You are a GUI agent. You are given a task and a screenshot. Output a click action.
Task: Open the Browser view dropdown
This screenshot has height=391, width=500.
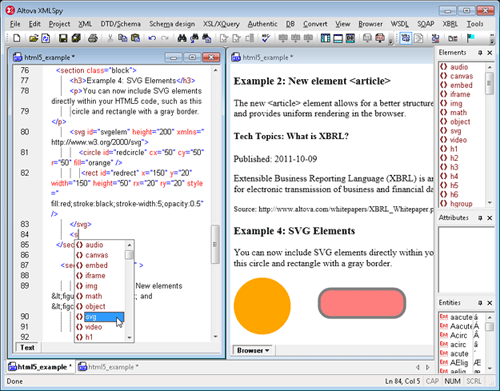(253, 350)
